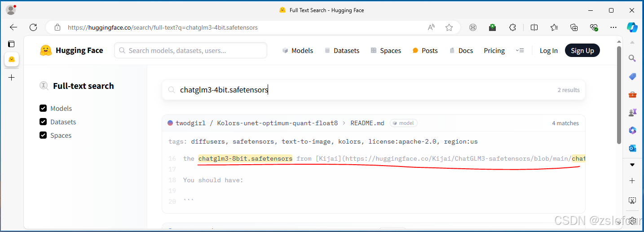Reload the page with the refresh icon

[33, 27]
